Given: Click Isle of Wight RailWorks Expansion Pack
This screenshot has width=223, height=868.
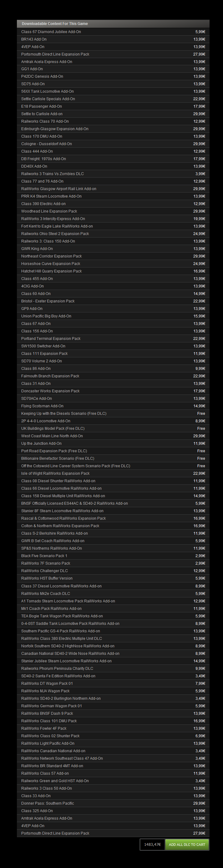Looking at the screenshot, I should click(x=113, y=473).
